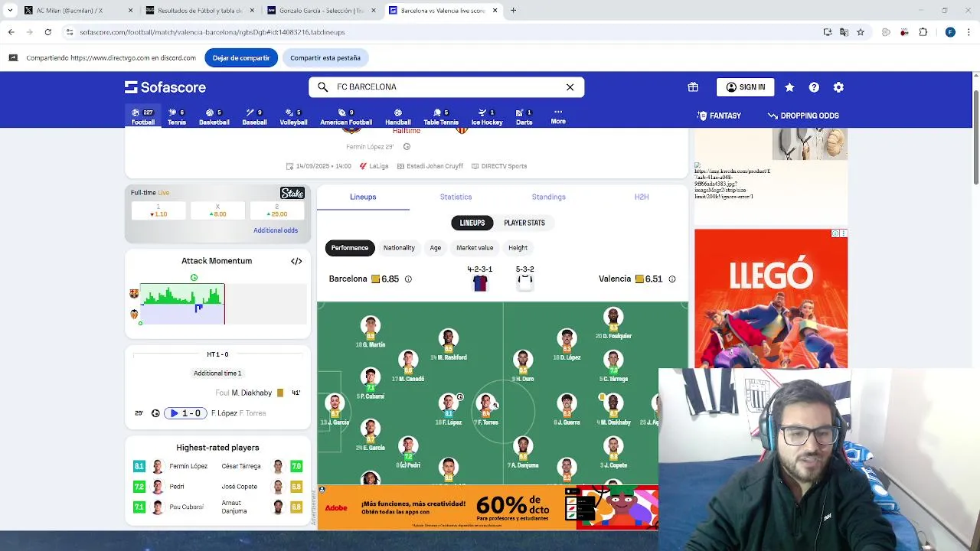This screenshot has width=980, height=551.
Task: Click the search field containing FC BARCELONA
Action: (446, 87)
